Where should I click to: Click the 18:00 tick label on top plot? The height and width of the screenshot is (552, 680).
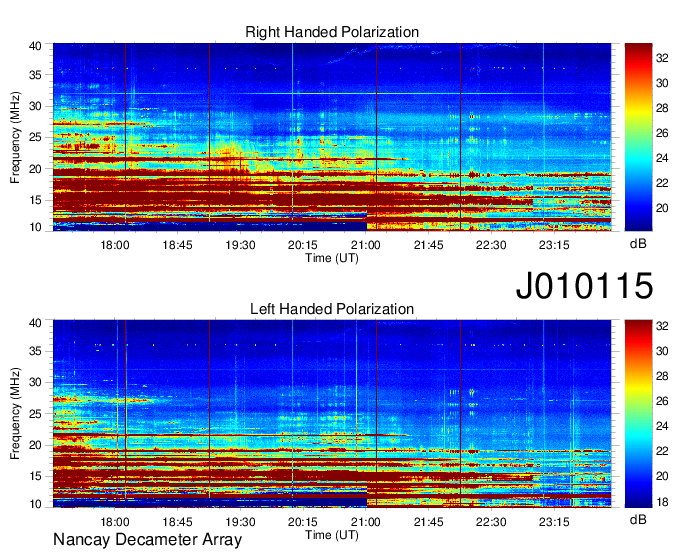coord(115,245)
